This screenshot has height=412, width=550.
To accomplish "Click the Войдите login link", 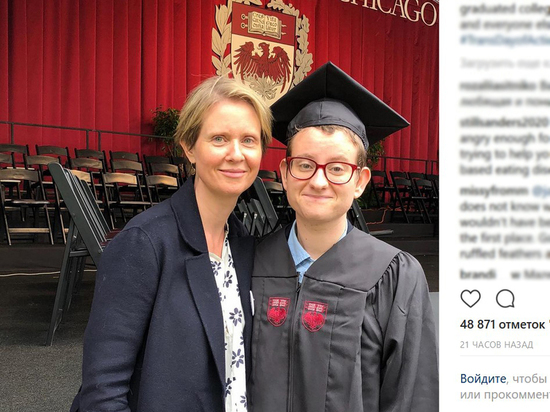I will pos(483,379).
